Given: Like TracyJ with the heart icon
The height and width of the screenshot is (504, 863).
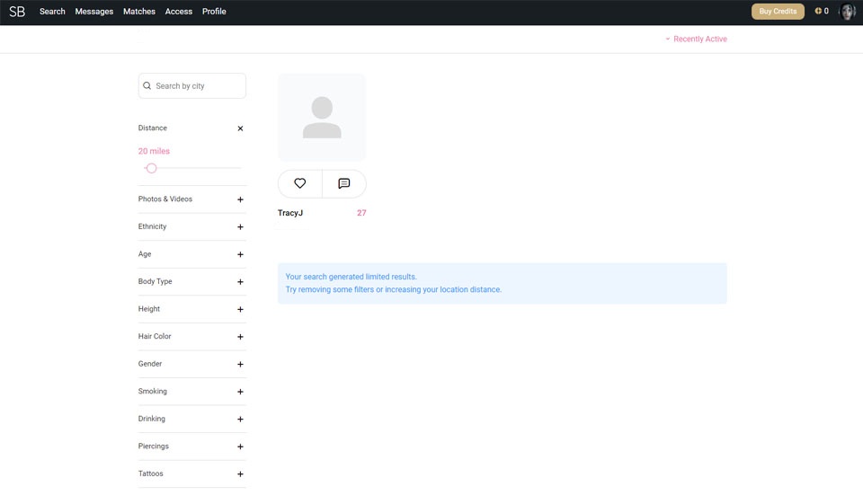Looking at the screenshot, I should click(x=300, y=183).
